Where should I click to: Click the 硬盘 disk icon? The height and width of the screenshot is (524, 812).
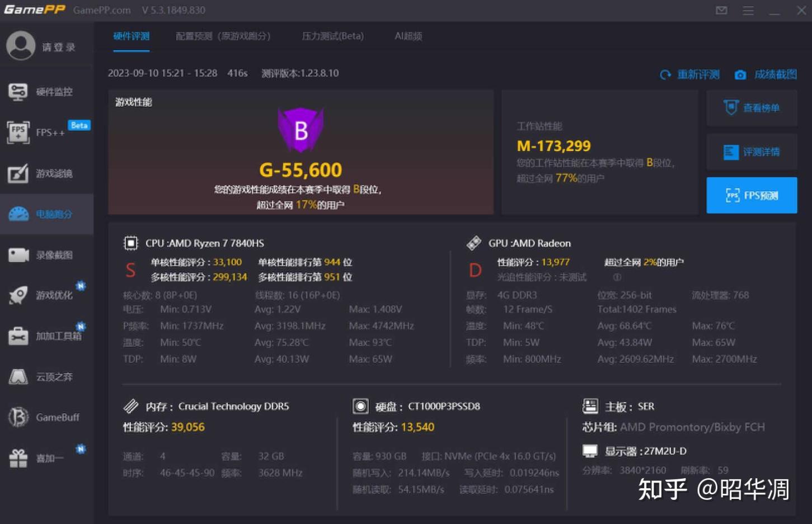coord(360,406)
